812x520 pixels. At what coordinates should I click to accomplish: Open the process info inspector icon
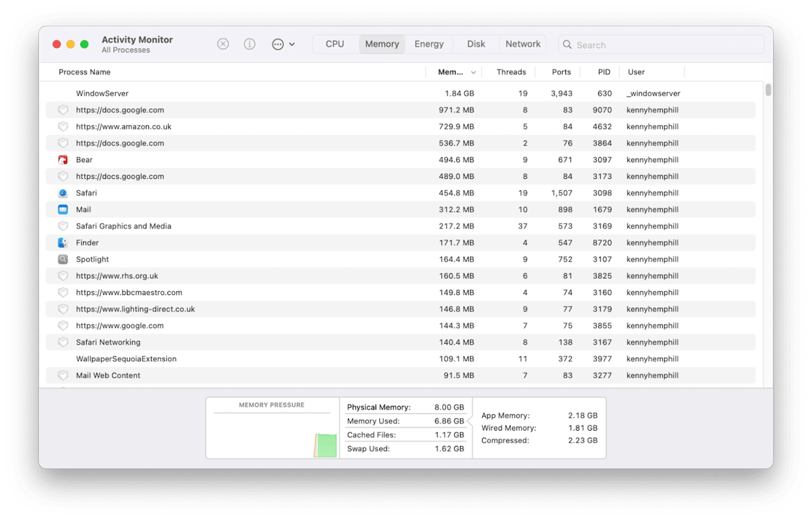tap(250, 44)
